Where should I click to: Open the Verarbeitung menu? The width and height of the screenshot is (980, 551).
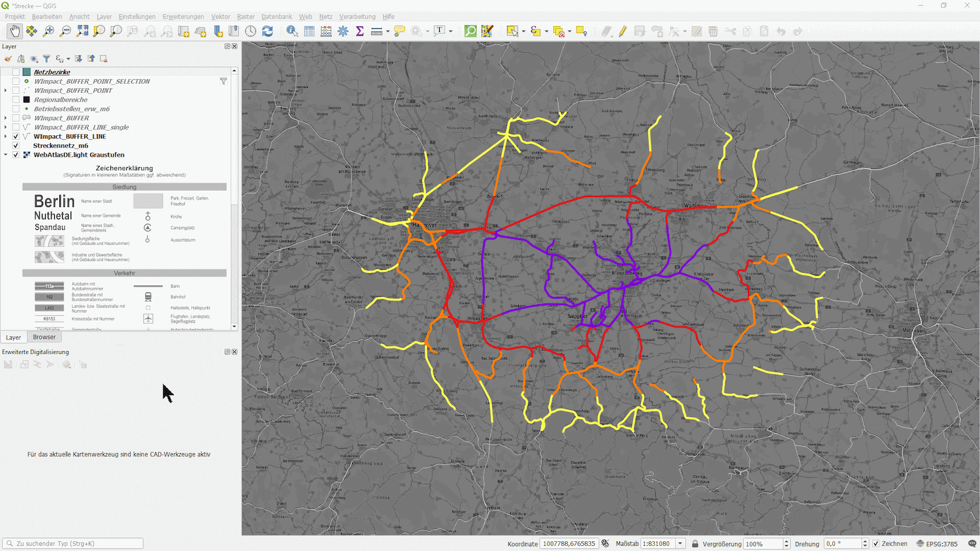(357, 16)
